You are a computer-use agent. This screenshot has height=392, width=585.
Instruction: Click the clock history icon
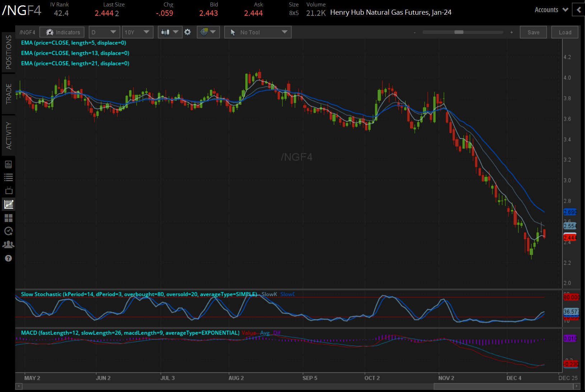(x=9, y=231)
